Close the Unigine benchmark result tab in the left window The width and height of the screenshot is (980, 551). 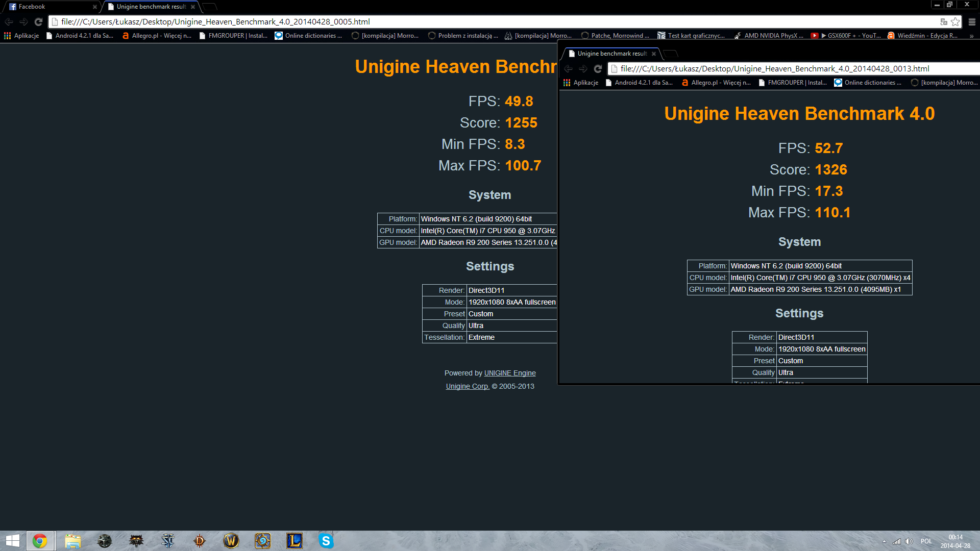coord(193,7)
